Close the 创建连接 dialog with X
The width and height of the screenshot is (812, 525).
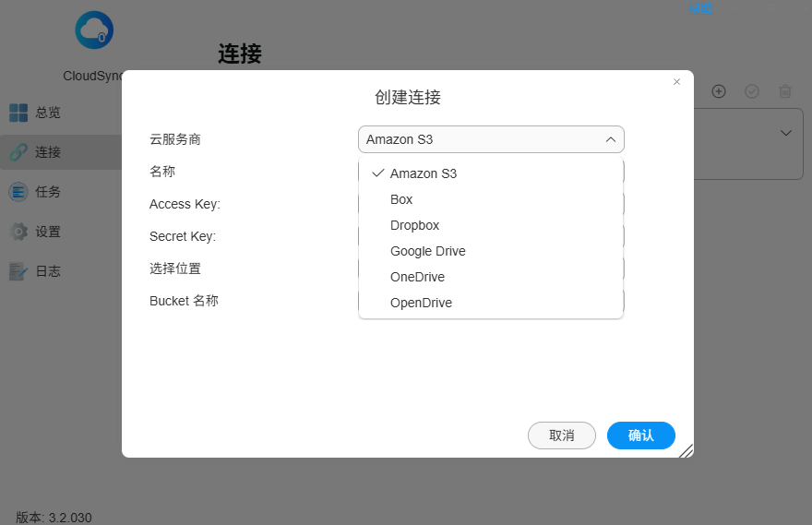coord(677,82)
